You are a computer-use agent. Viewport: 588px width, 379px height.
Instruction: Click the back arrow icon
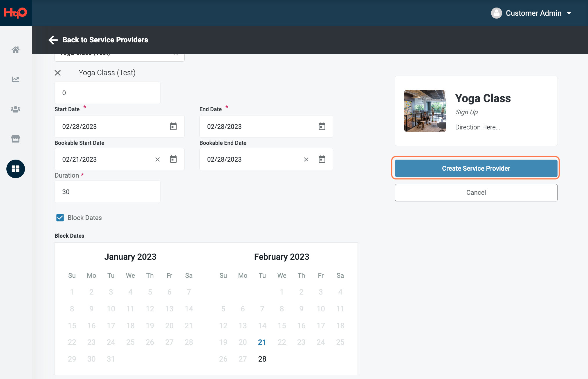[x=53, y=40]
